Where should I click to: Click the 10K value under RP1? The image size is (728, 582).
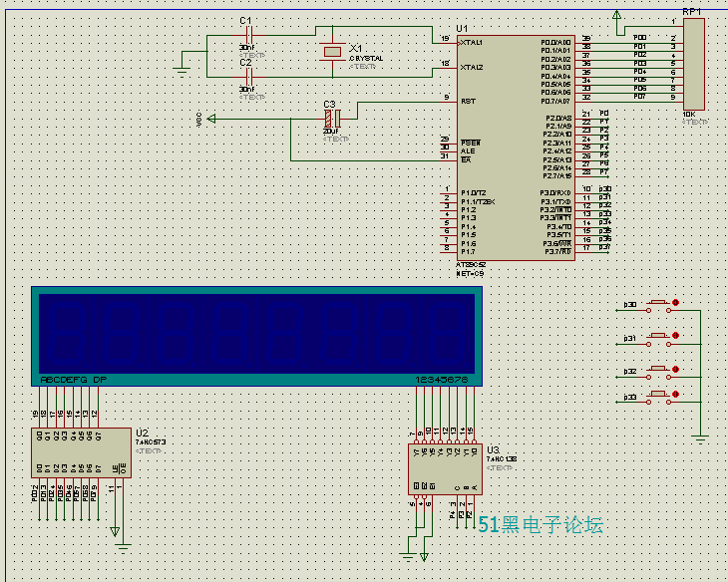(689, 115)
